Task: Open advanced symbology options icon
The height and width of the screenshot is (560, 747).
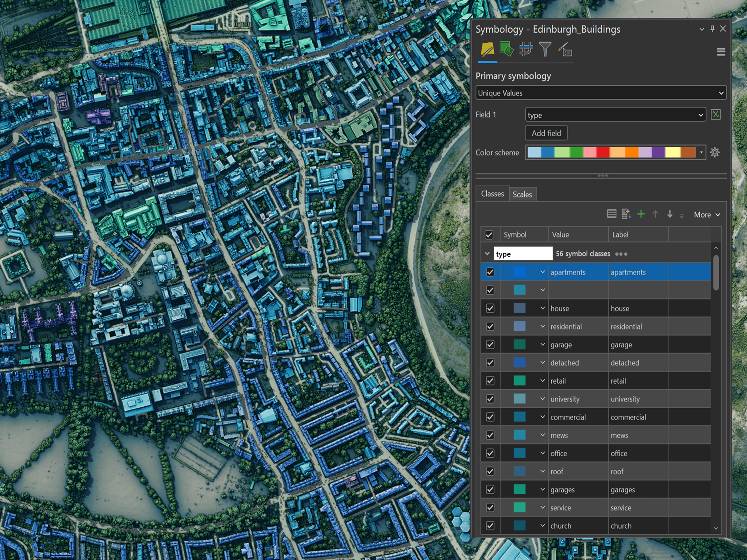Action: (x=566, y=50)
